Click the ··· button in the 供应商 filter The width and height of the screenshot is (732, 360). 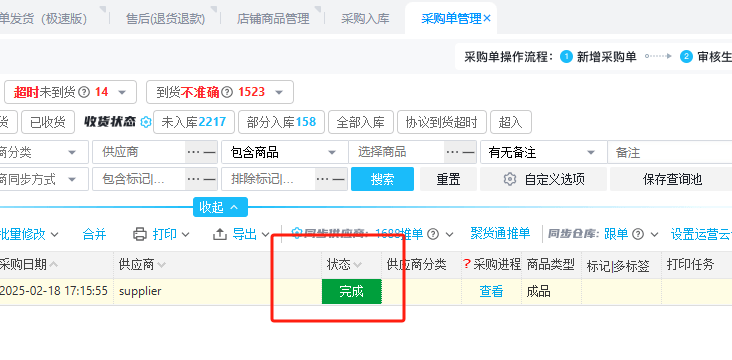tap(193, 152)
